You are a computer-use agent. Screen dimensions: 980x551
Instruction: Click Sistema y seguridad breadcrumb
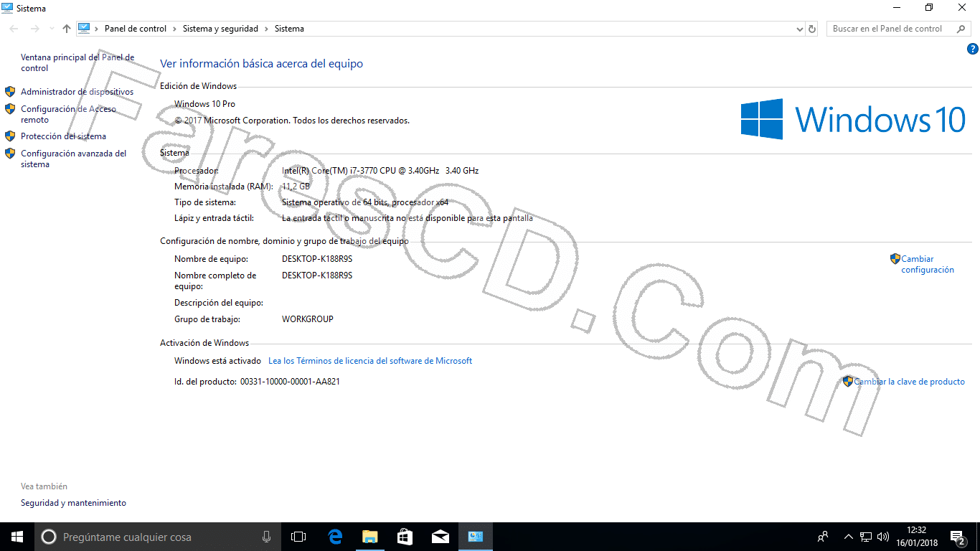(x=220, y=29)
